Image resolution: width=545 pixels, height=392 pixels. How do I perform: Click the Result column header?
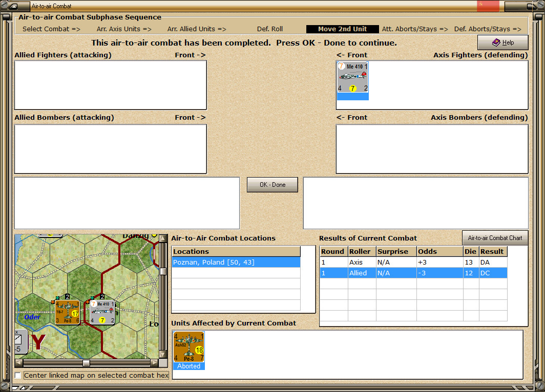493,251
